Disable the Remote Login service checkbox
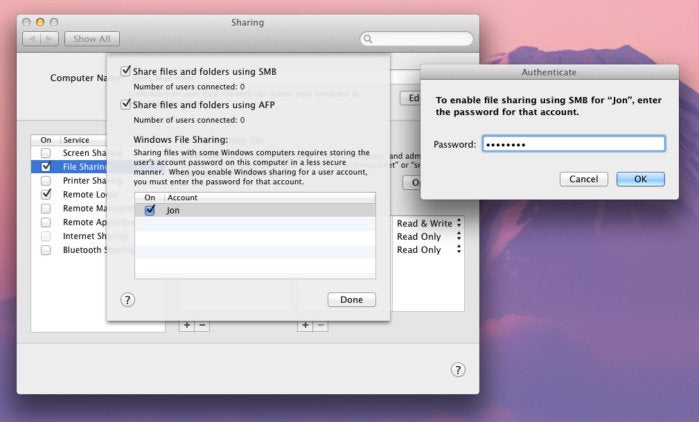Viewport: 699px width, 422px height. pos(45,194)
